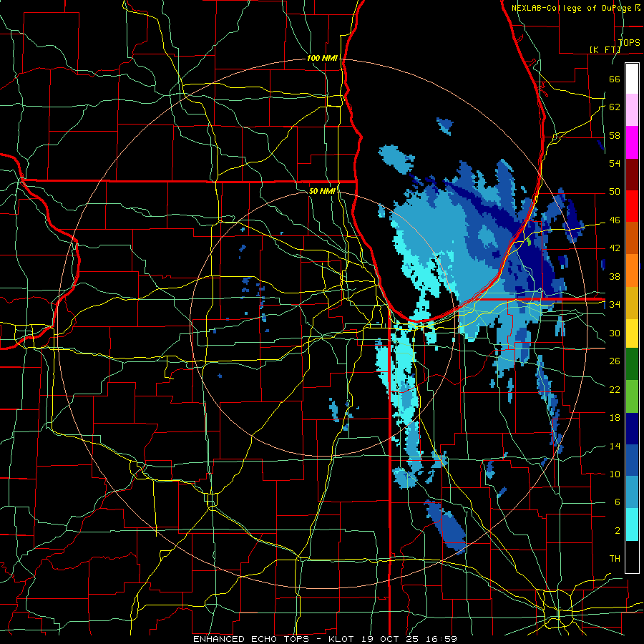
Task: Select the bright red legend swatch
Action: 632,206
